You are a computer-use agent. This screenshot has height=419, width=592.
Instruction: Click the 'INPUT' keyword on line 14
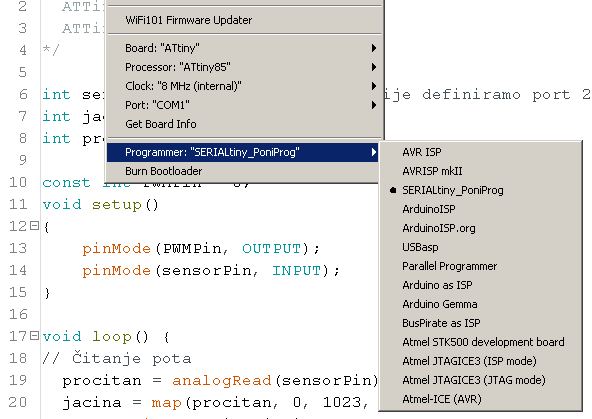pyautogui.click(x=296, y=271)
